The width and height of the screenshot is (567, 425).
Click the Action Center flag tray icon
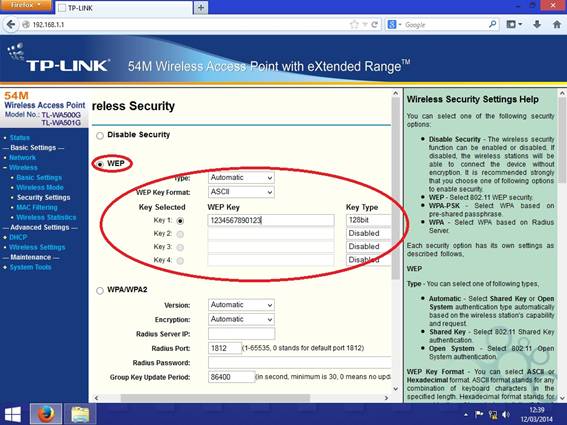pos(479,414)
